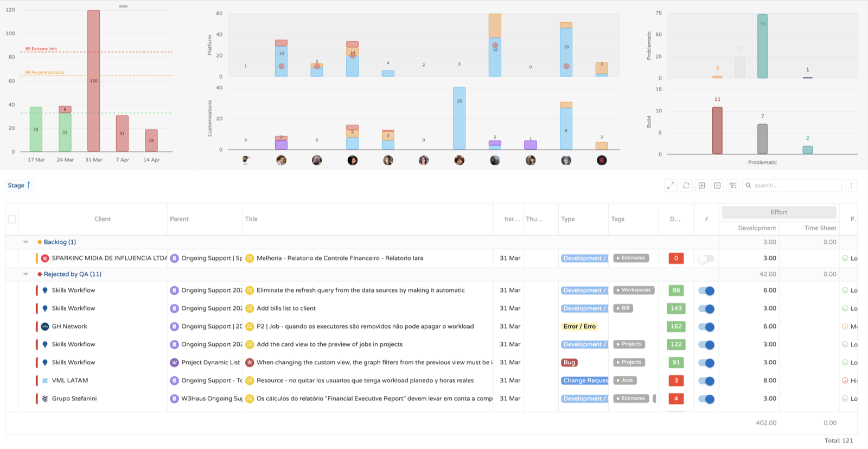
Task: Collapse the Backlog (1) group
Action: pos(25,242)
